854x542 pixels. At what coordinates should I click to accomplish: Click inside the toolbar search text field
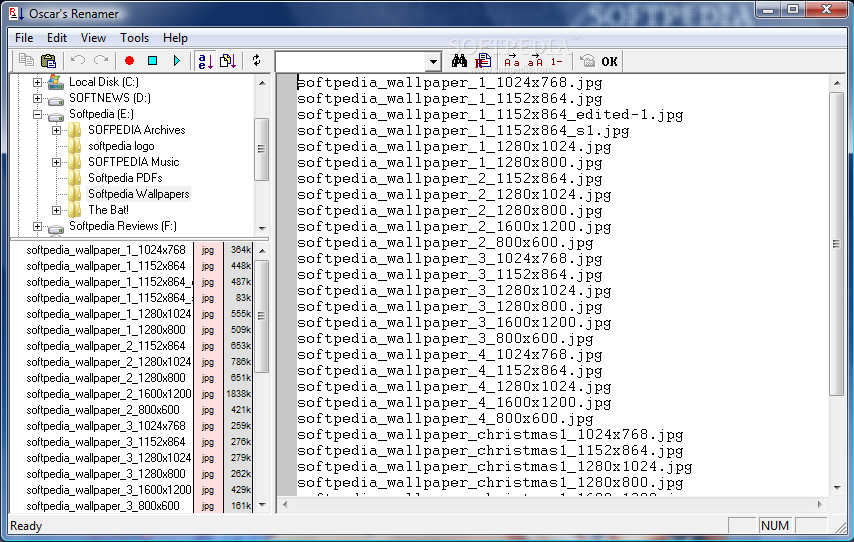pos(351,62)
